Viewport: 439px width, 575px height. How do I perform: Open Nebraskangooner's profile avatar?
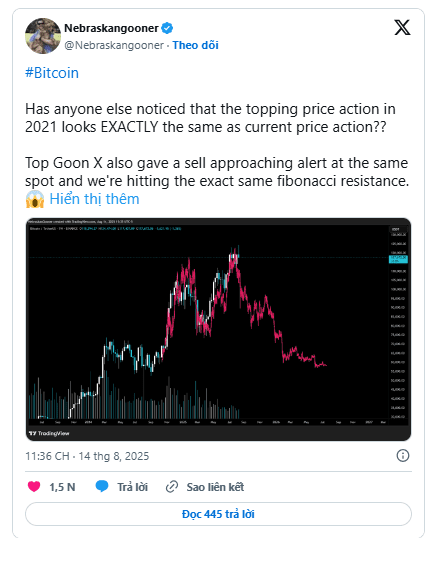click(x=43, y=36)
